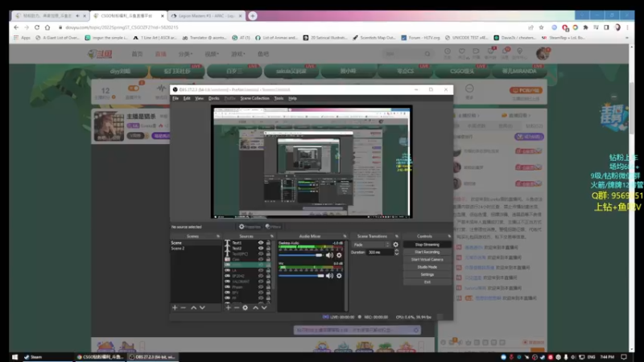Mute Desktop Audio speaker icon
The height and width of the screenshot is (362, 644).
coord(329,255)
